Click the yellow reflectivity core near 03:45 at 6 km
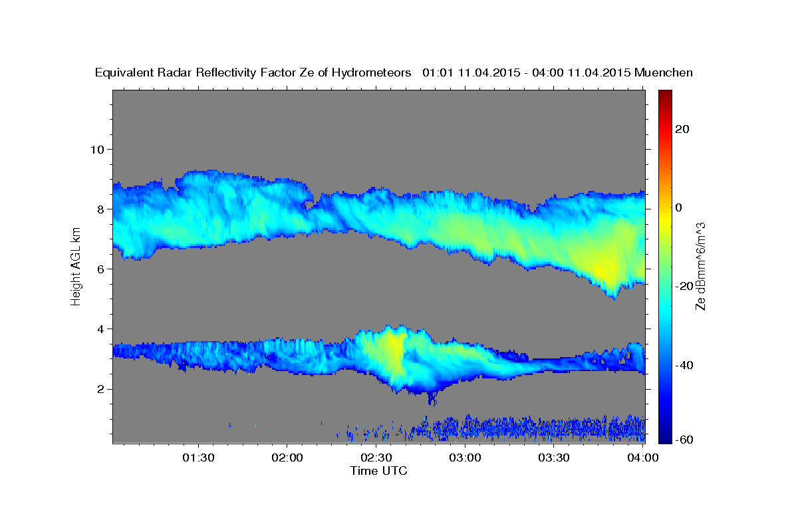Image resolution: width=798 pixels, height=532 pixels. (605, 266)
